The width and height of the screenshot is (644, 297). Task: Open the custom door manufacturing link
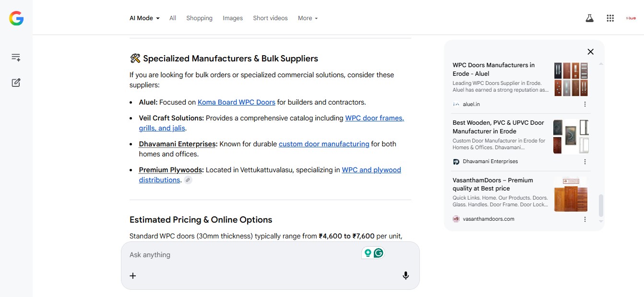(324, 144)
